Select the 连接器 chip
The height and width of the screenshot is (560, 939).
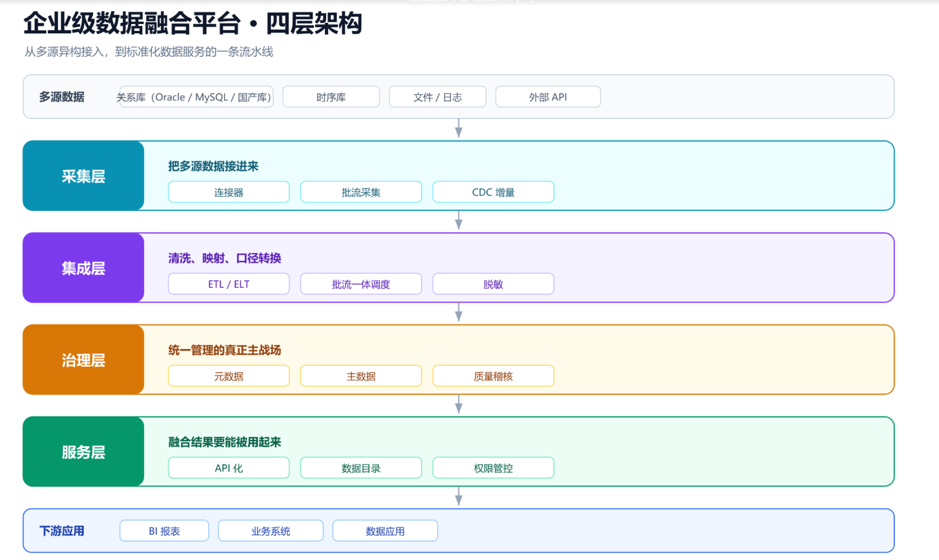[x=229, y=192]
